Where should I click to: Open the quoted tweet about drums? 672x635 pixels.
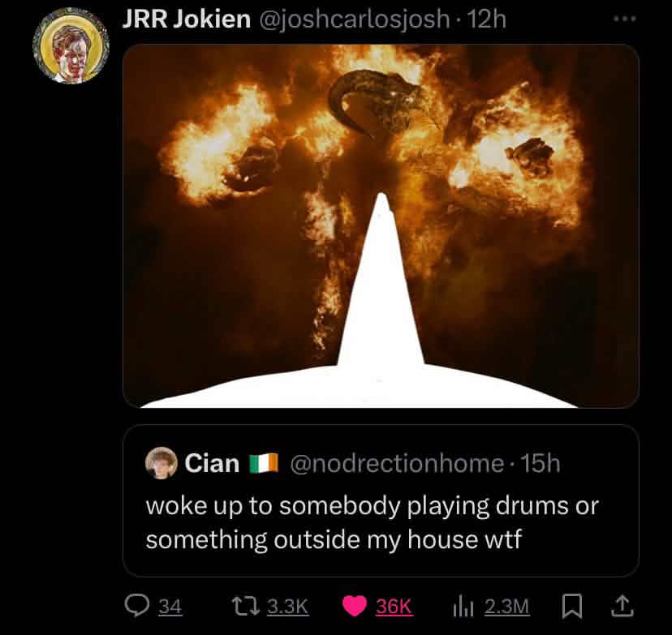[x=381, y=521]
